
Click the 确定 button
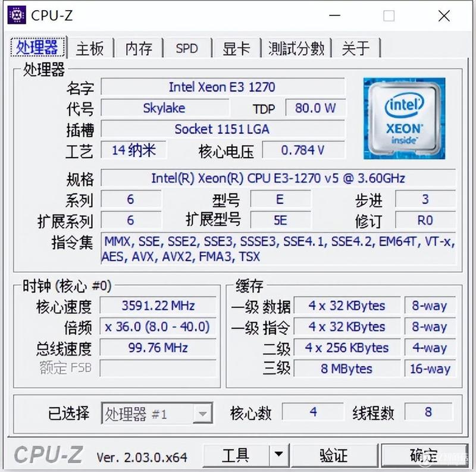(x=424, y=455)
